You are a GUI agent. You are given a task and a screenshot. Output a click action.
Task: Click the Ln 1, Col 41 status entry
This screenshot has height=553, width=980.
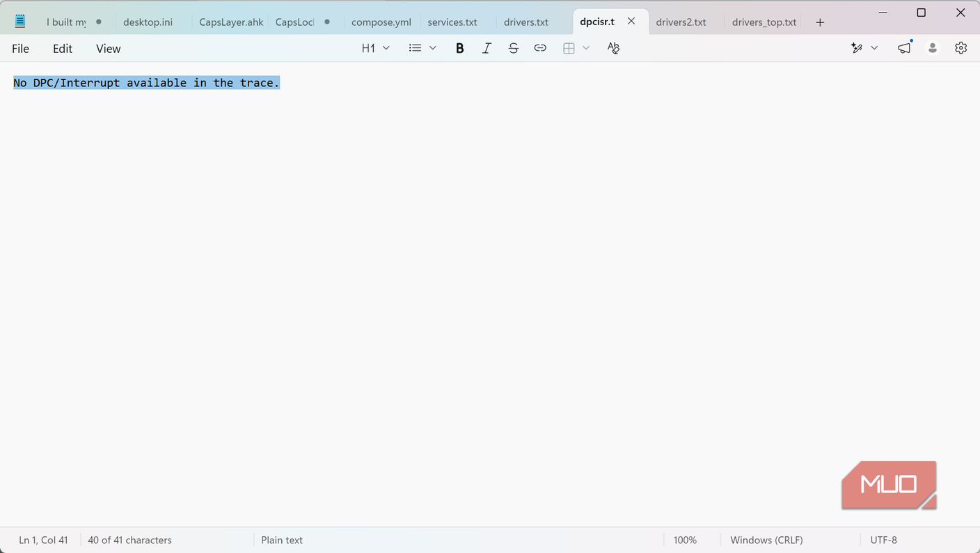(x=43, y=540)
